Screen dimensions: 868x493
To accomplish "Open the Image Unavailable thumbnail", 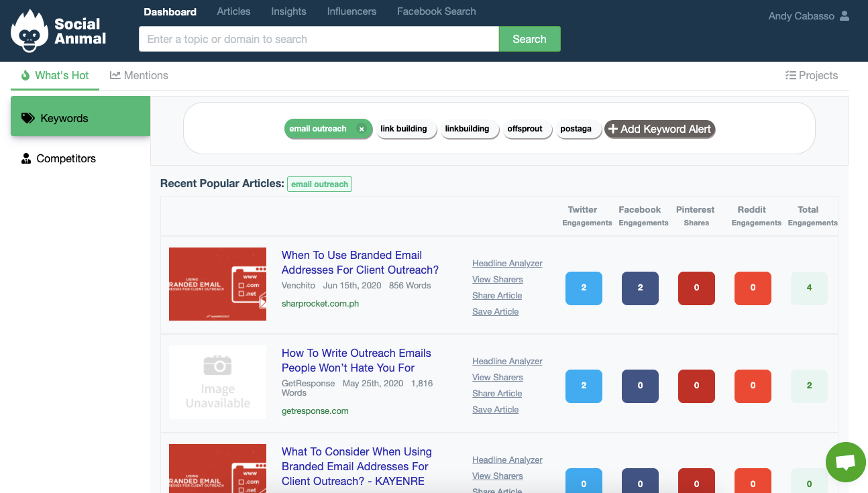I will (x=217, y=382).
